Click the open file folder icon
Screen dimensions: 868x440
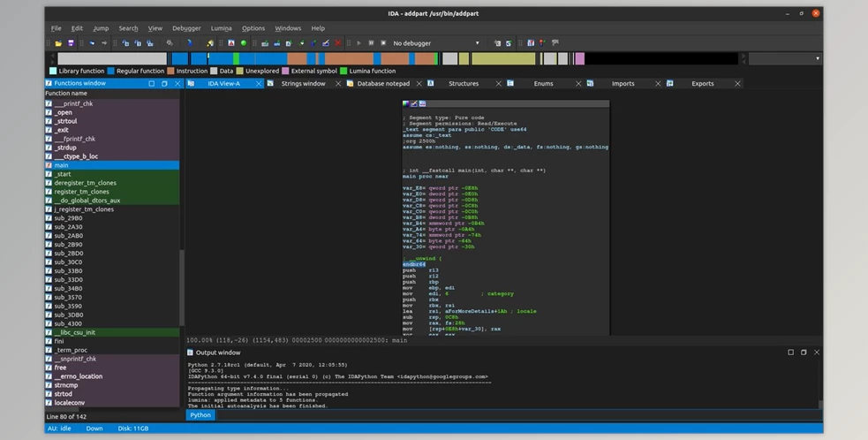(x=58, y=43)
